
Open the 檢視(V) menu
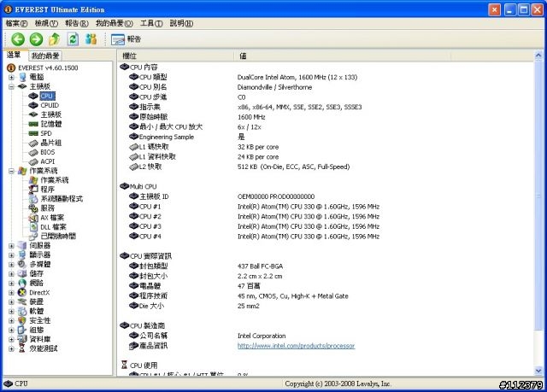tap(46, 23)
